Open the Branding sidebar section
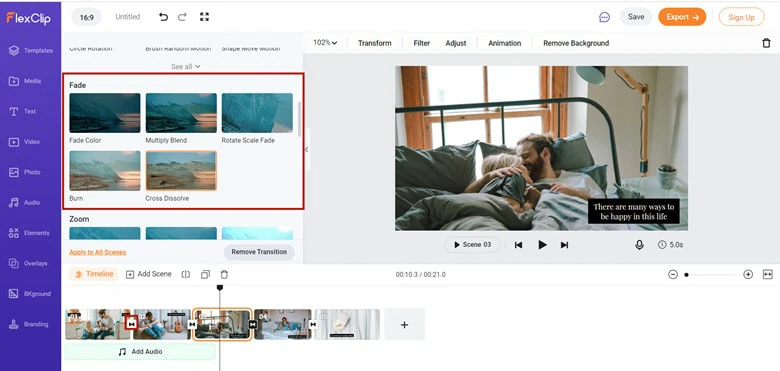 [x=28, y=324]
